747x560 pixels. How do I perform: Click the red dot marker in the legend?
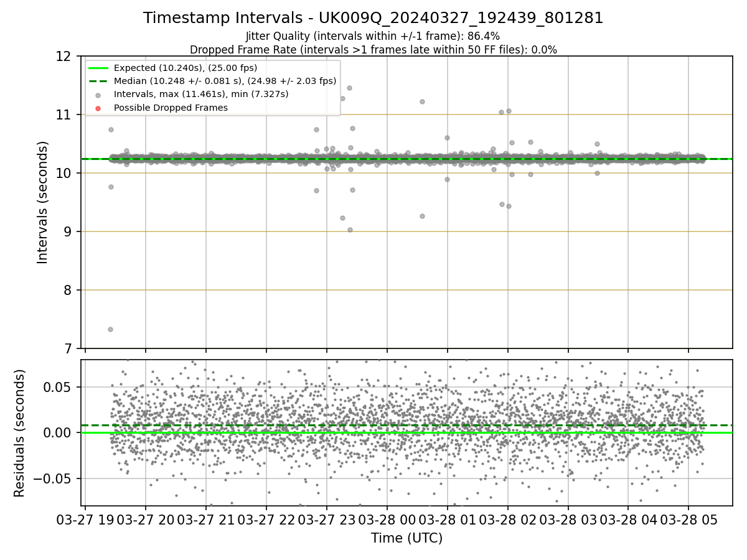pyautogui.click(x=98, y=108)
